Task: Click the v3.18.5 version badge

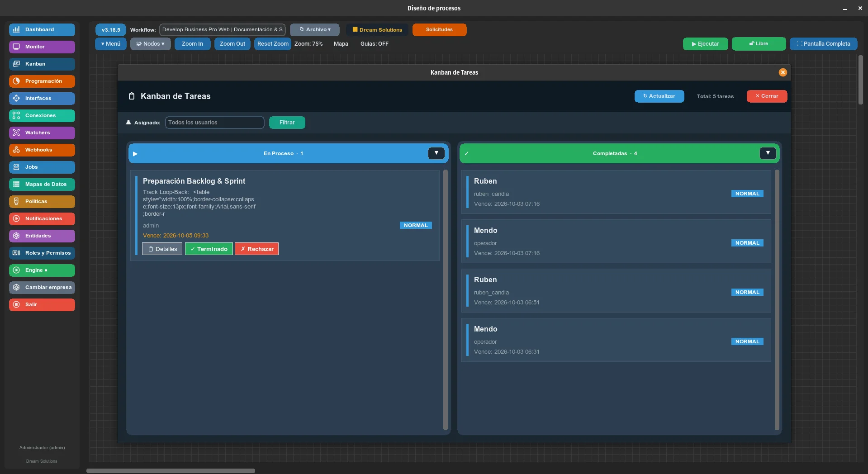Action: (x=111, y=30)
